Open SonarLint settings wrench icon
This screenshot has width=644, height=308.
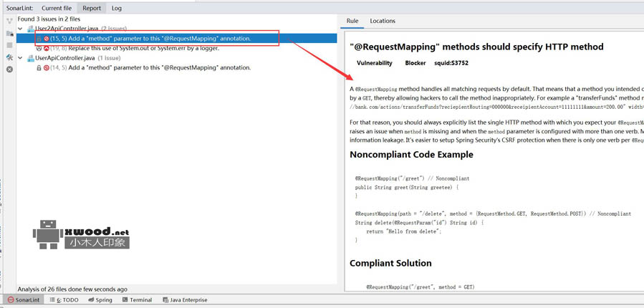pos(9,57)
